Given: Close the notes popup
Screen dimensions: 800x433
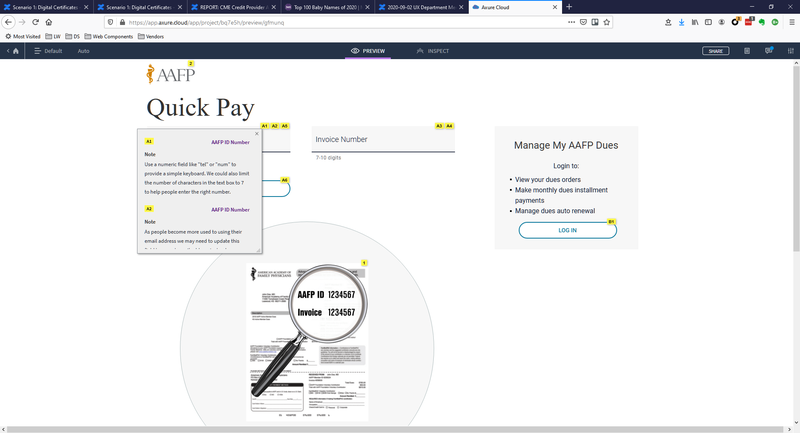Looking at the screenshot, I should [x=257, y=134].
